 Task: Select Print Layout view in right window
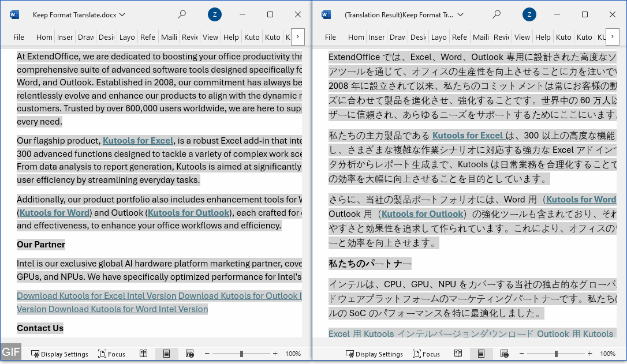click(481, 354)
